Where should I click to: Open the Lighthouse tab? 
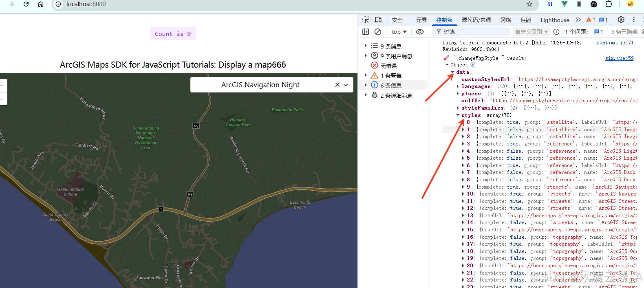coord(555,20)
